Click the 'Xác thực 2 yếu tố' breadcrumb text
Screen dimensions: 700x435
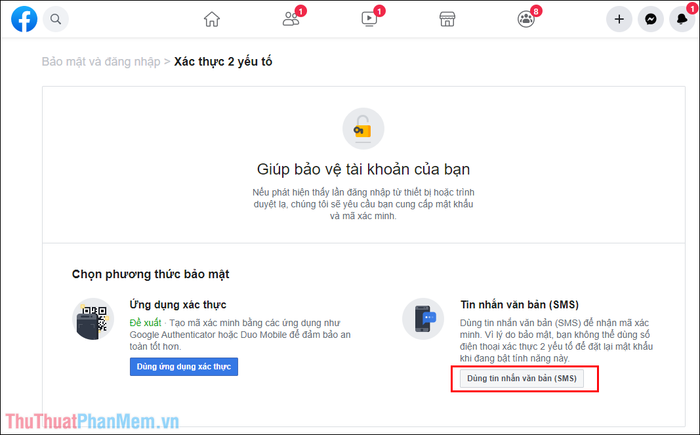coord(223,62)
